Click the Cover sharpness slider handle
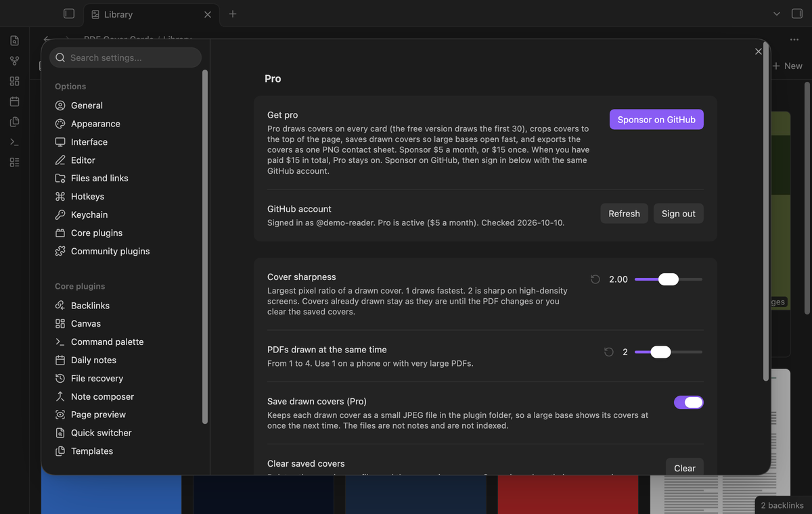The width and height of the screenshot is (812, 514). pos(669,279)
